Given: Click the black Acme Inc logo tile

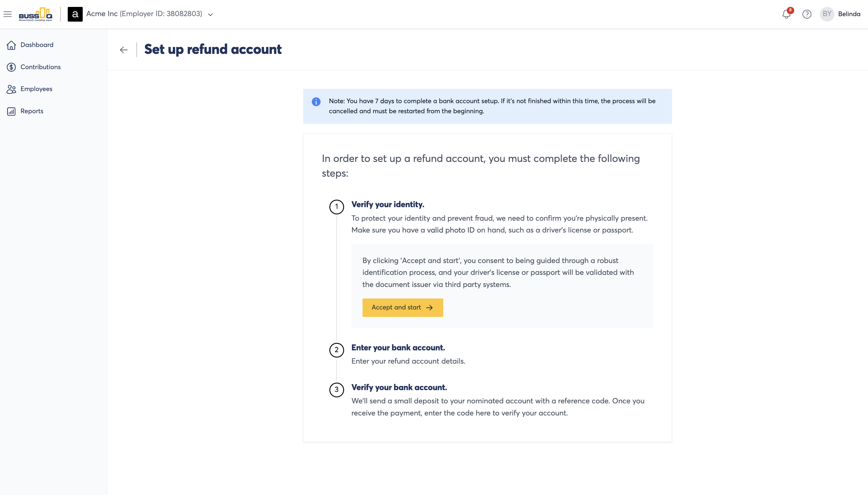Looking at the screenshot, I should point(75,14).
